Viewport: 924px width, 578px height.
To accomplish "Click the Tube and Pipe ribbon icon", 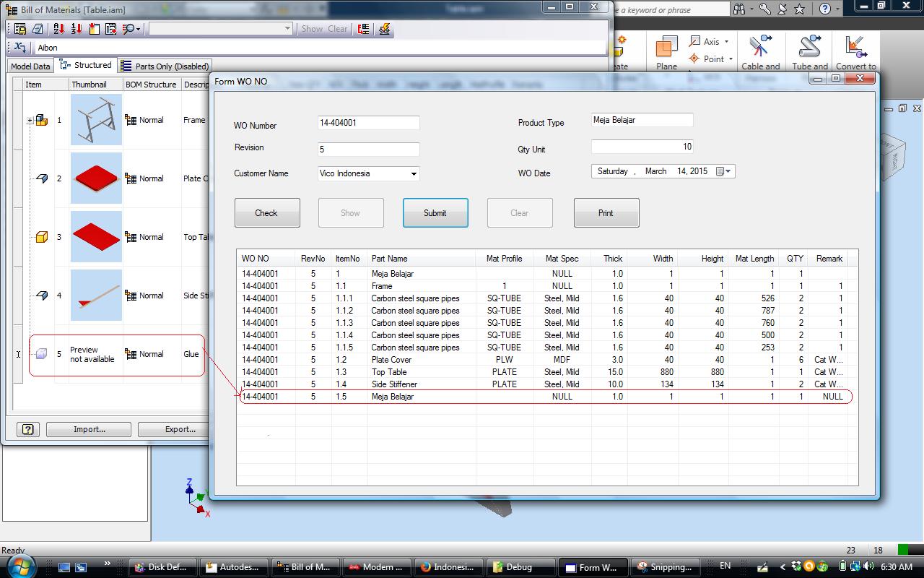I will (810, 53).
